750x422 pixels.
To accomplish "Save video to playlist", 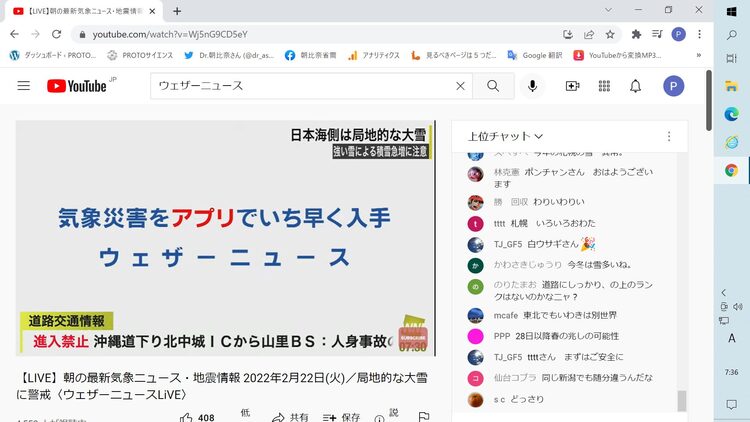I will click(341, 418).
